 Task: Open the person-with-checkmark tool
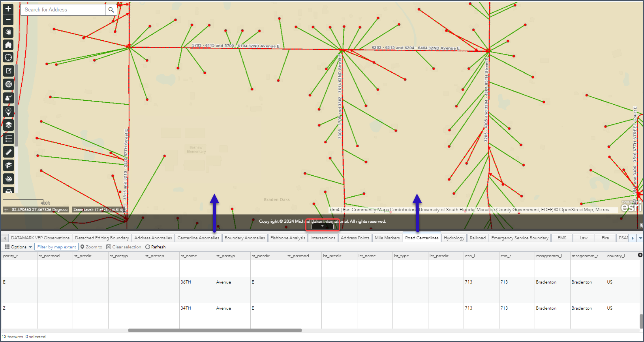coord(8,98)
